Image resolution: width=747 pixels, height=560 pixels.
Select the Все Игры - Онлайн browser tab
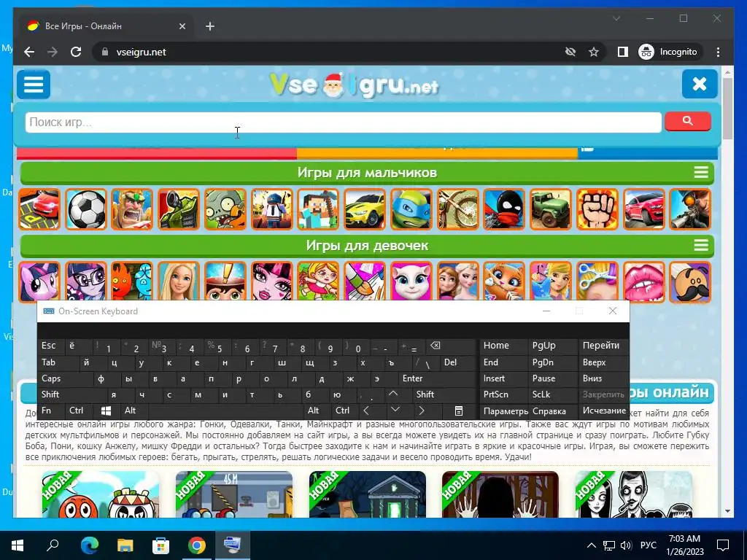pos(105,26)
